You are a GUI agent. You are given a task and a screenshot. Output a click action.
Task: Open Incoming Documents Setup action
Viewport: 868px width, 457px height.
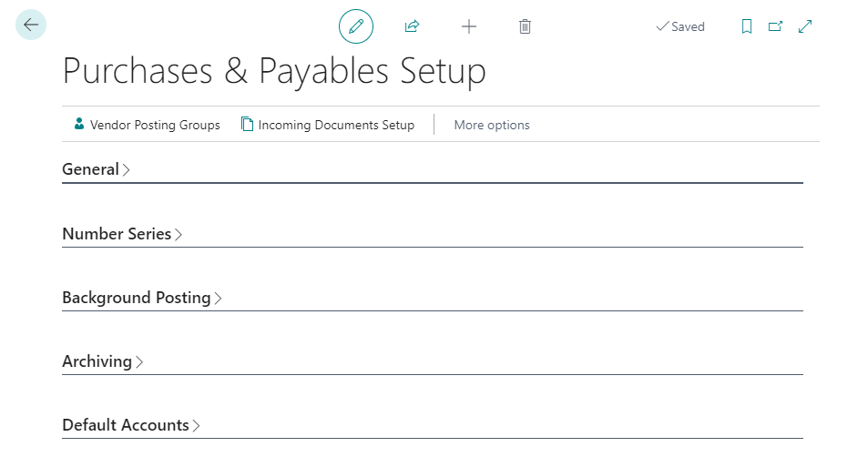(336, 125)
